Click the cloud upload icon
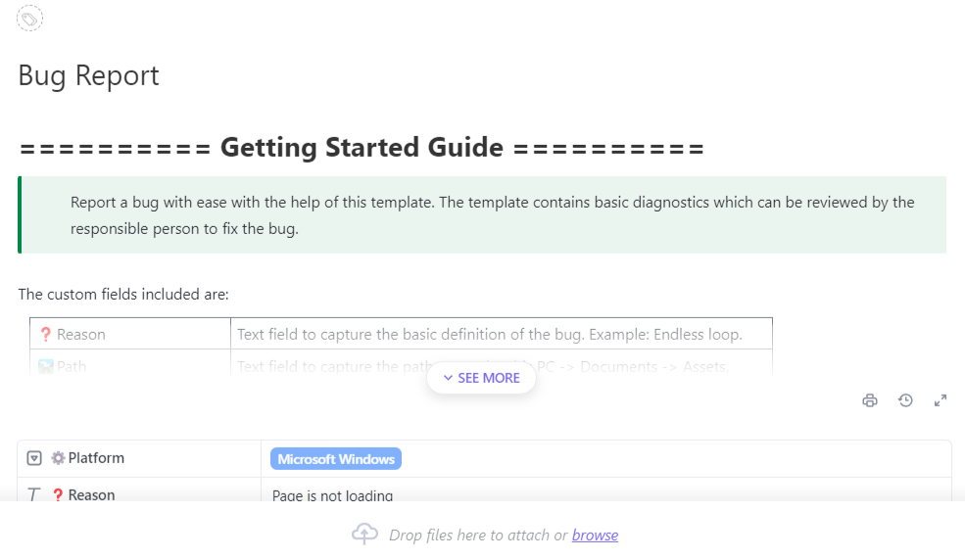The image size is (965, 560). [364, 535]
